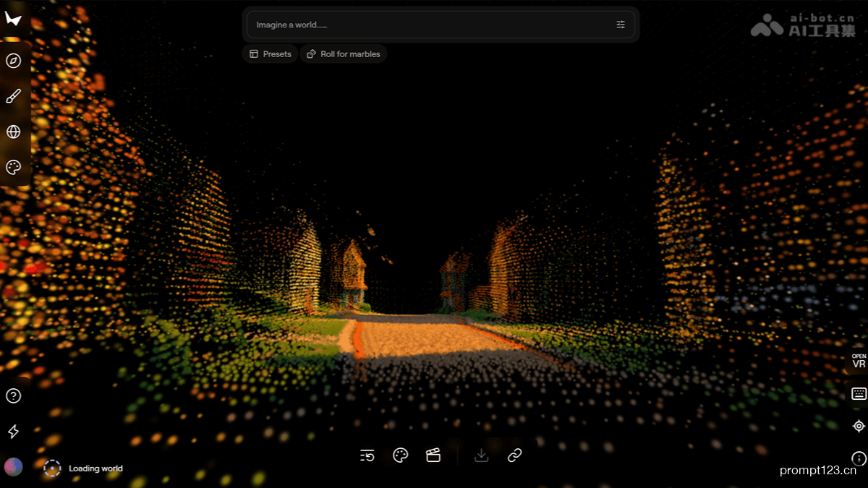This screenshot has height=488, width=868.
Task: Focus the "Imagine a world" prompt field
Action: pyautogui.click(x=441, y=25)
